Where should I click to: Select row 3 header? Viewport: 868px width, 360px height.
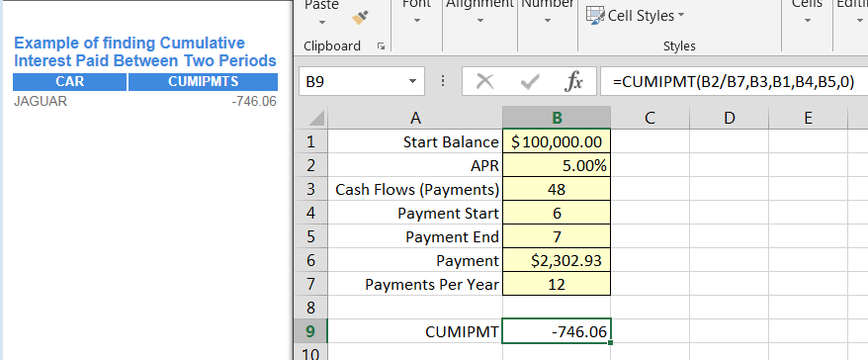point(310,190)
